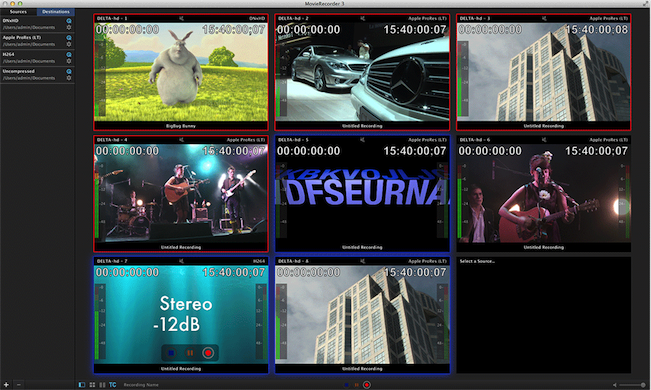Switch to the column view layout
Screen dimensions: 651x390
point(102,385)
